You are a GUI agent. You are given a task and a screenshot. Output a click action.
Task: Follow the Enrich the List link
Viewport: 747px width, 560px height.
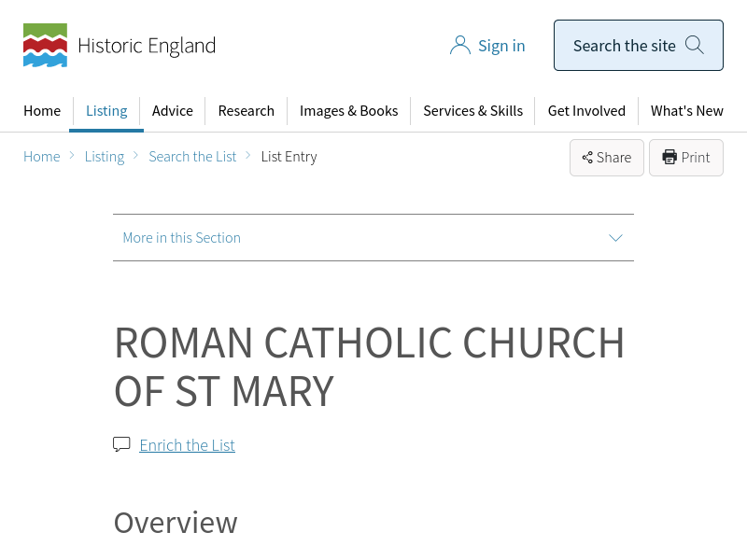(x=187, y=445)
